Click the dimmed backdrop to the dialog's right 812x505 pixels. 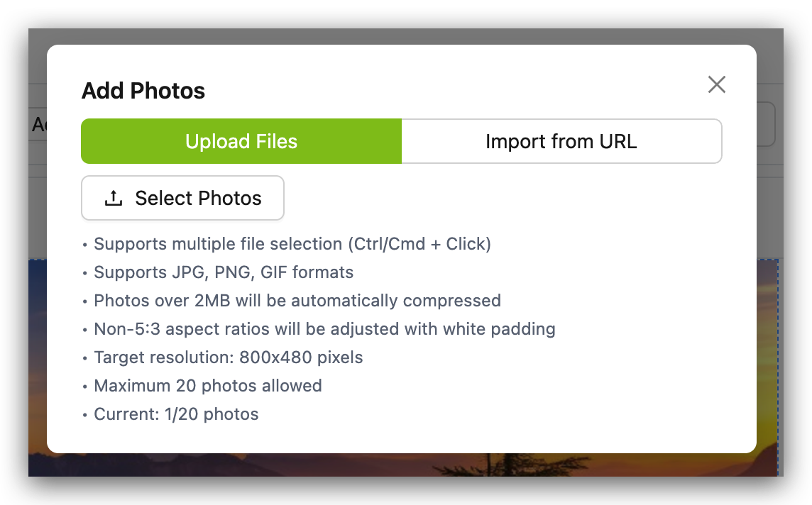tap(770, 207)
